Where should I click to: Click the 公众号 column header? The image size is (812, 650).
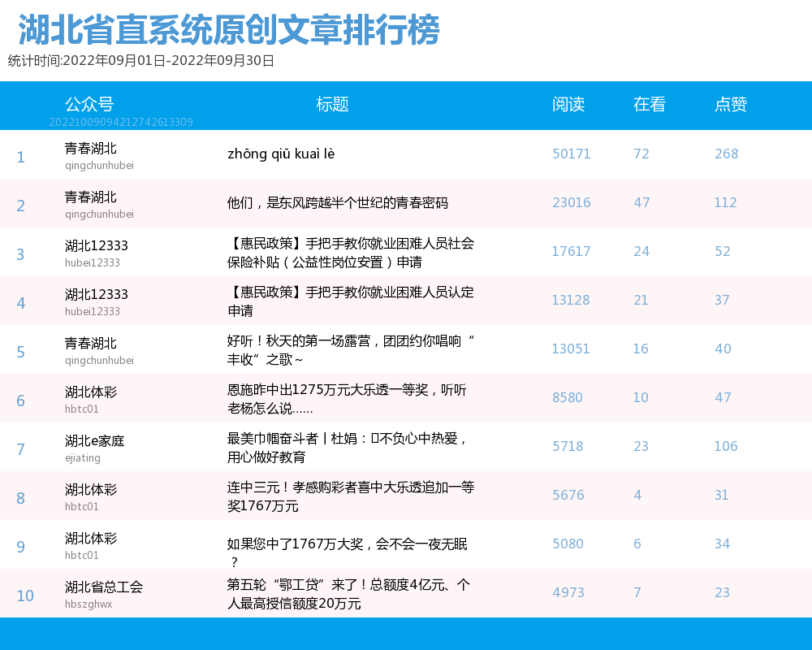pos(89,104)
